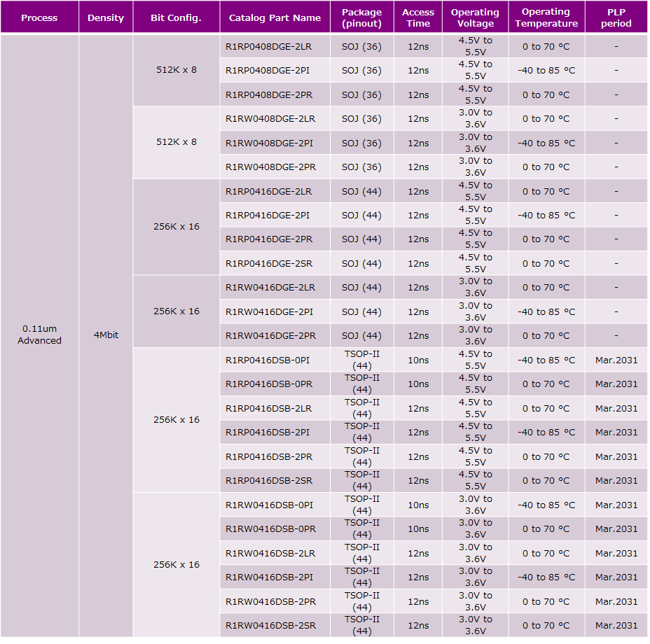Click the Process column header
This screenshot has height=644, width=650.
39,17
